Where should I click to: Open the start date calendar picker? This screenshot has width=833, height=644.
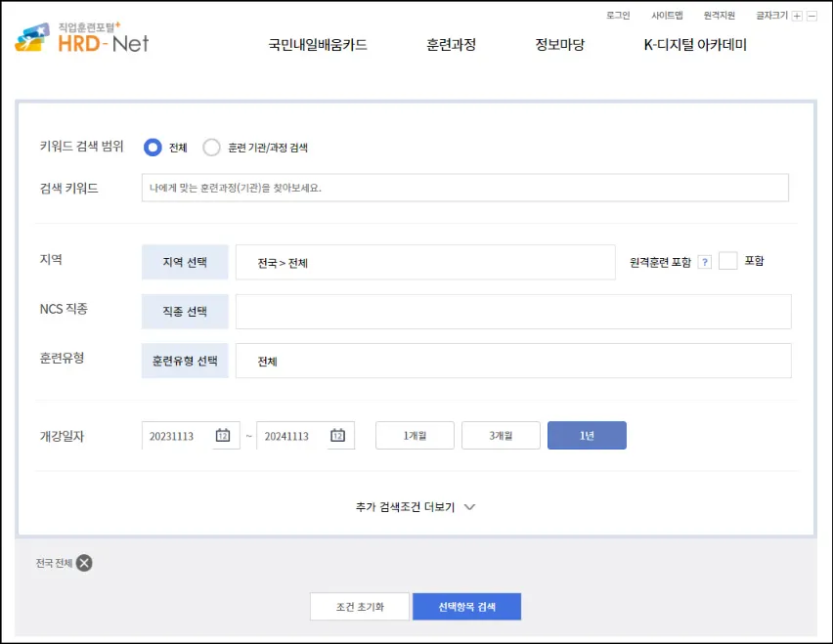pyautogui.click(x=223, y=435)
